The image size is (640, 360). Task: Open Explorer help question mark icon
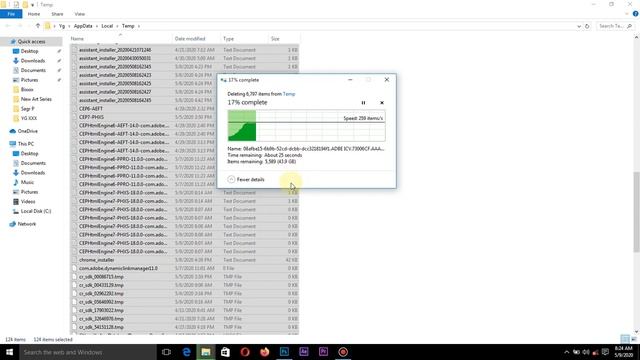coord(635,14)
